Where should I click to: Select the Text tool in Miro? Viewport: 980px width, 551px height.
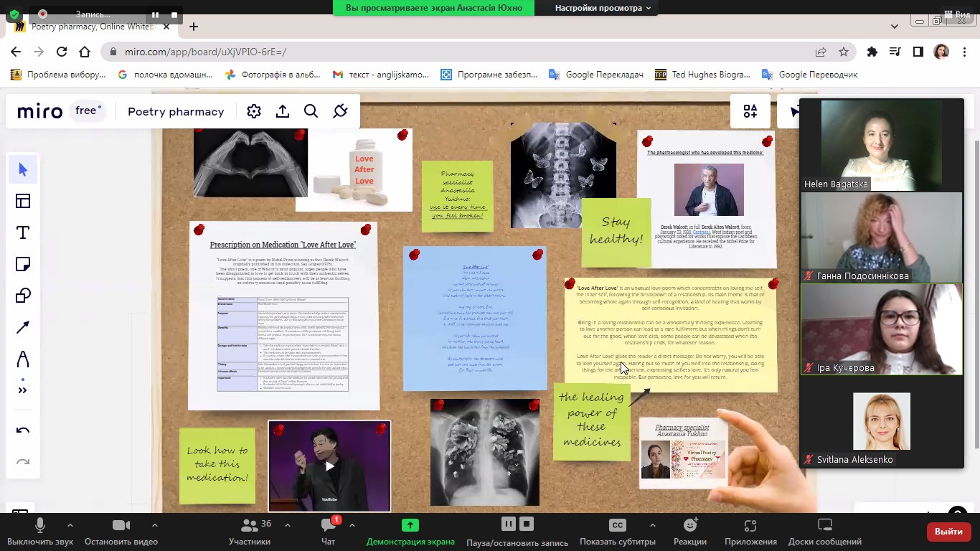(x=23, y=232)
